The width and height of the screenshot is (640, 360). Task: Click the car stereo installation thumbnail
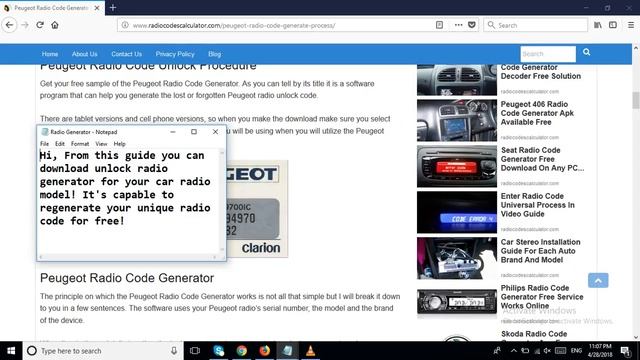click(457, 258)
